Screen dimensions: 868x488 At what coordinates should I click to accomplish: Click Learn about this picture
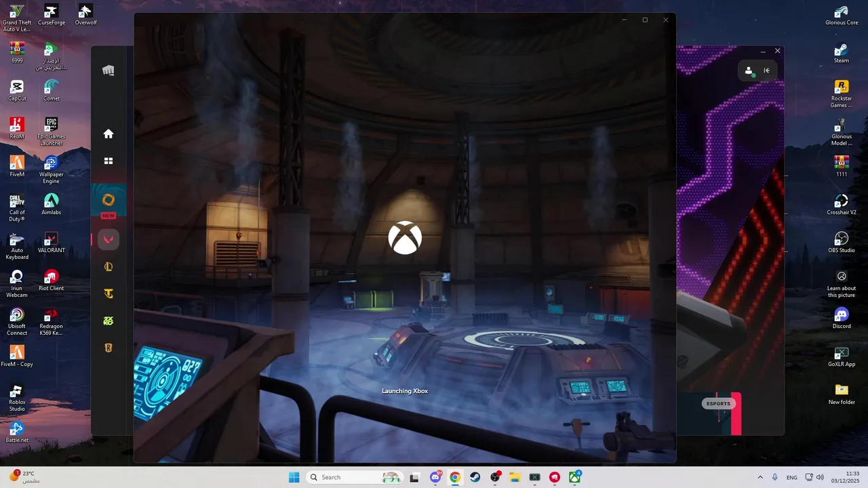click(842, 284)
